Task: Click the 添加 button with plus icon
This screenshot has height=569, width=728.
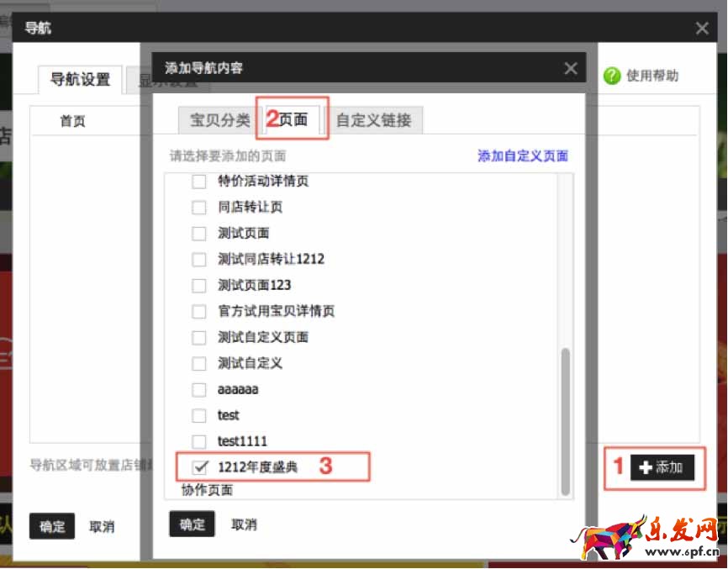Action: click(662, 468)
